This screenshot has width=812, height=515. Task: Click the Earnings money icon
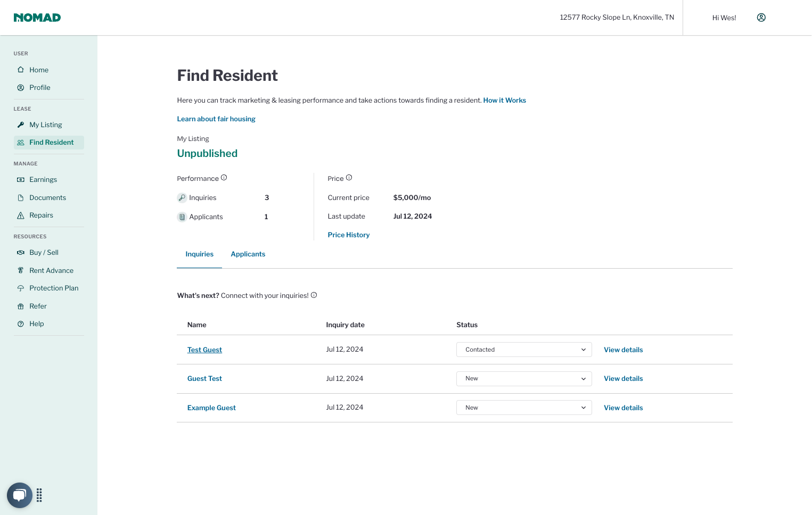click(21, 180)
